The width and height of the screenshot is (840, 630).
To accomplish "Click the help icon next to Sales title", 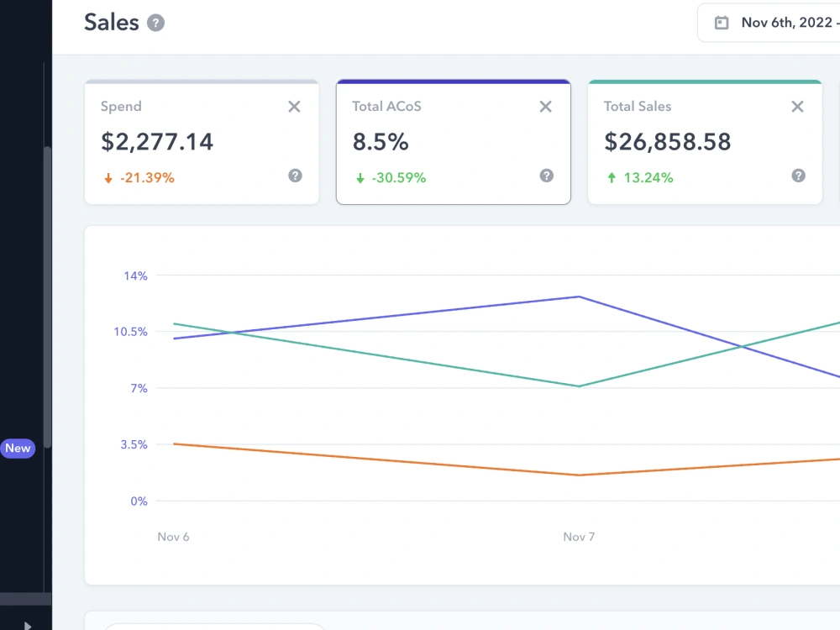I will click(156, 23).
